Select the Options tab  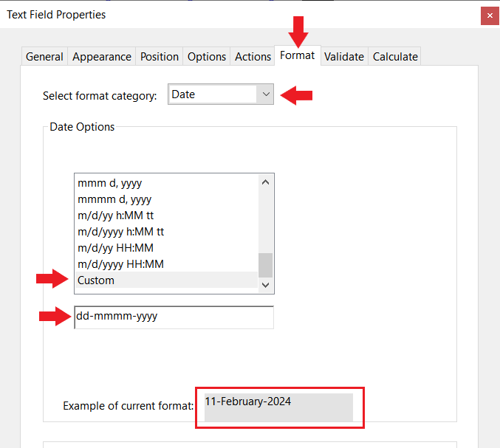(x=207, y=57)
